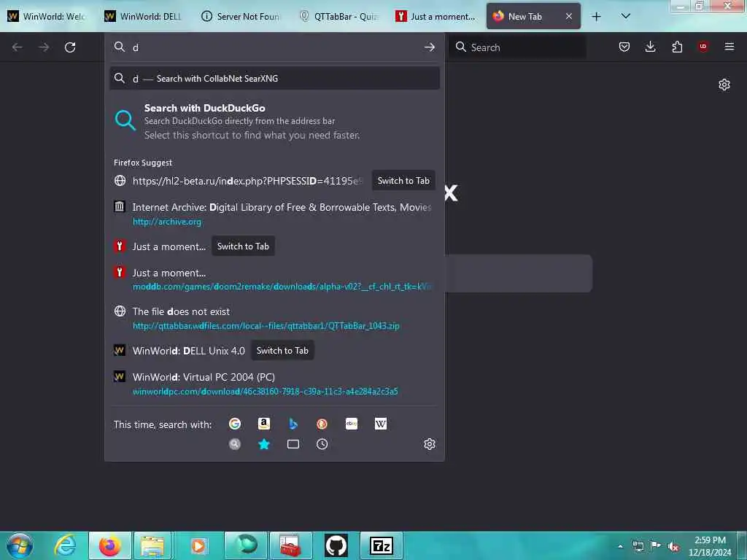
Task: Click the toolbar Search box
Action: tap(517, 47)
